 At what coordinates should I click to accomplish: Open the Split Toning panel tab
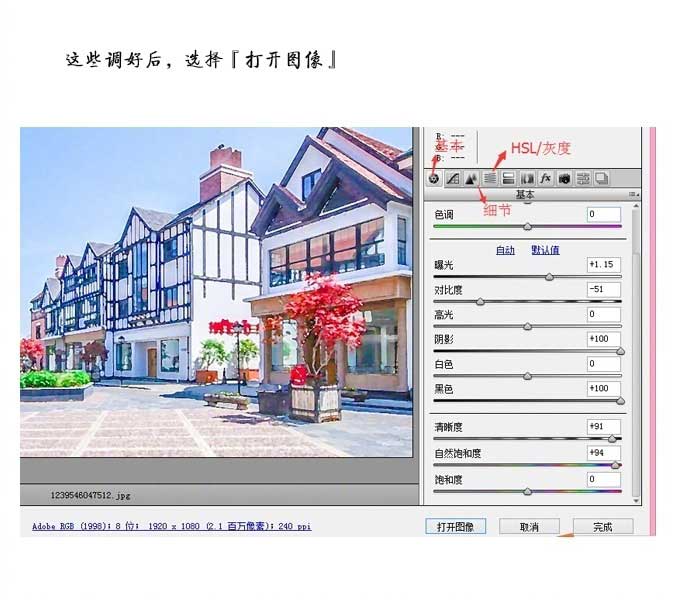point(508,178)
